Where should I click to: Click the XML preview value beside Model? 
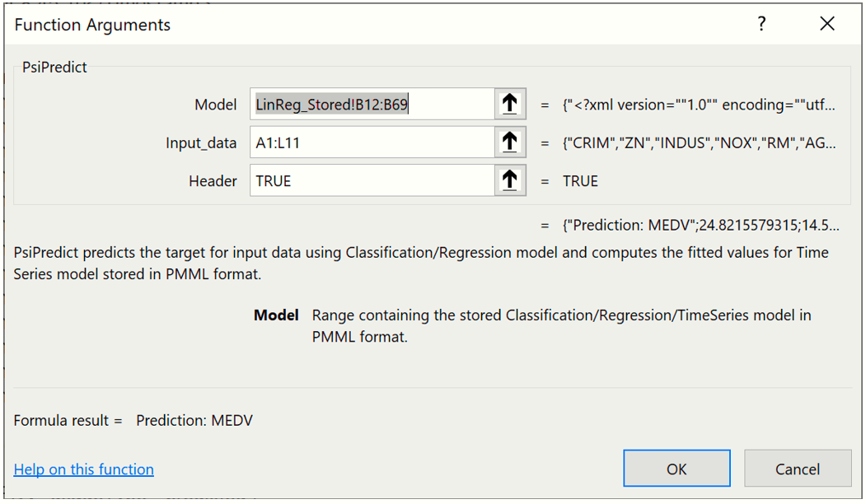coord(700,105)
